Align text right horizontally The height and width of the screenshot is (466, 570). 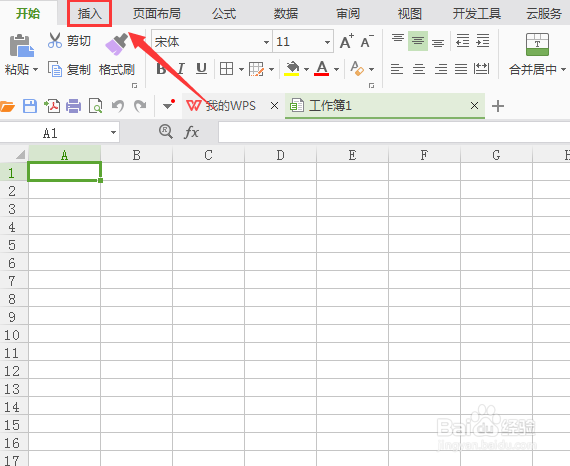441,69
